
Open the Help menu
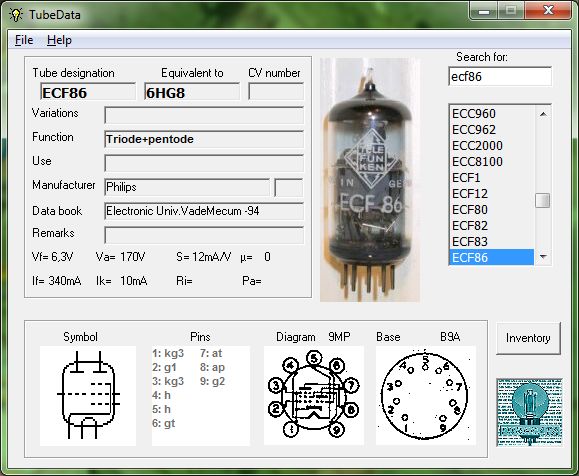pos(59,40)
